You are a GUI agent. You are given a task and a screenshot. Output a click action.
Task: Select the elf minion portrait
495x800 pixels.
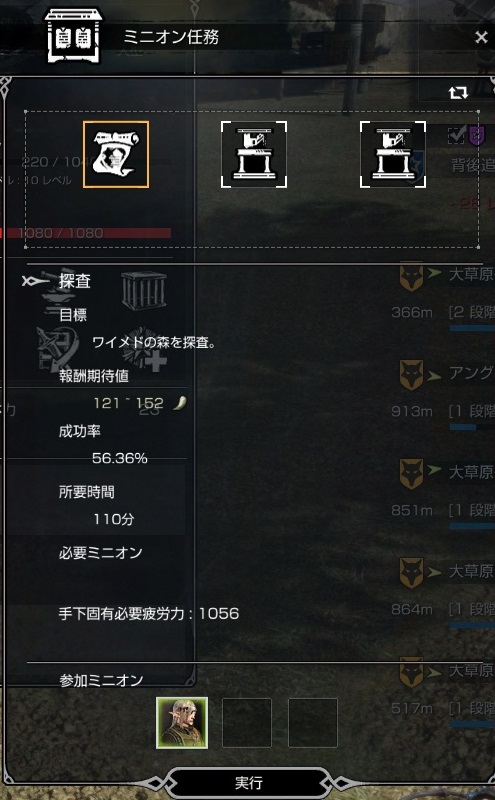pos(182,723)
